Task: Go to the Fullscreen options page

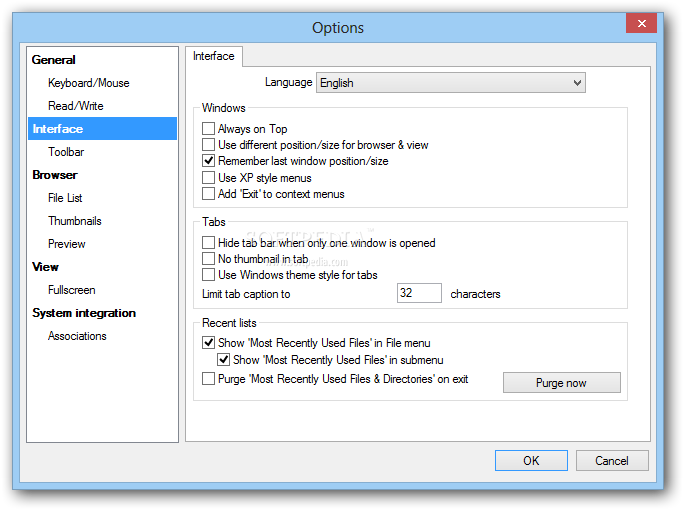Action: (x=72, y=290)
